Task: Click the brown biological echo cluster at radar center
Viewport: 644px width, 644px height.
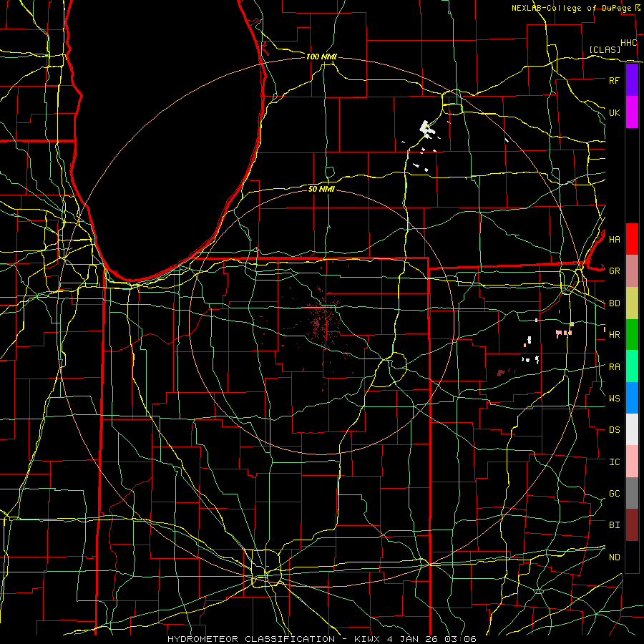Action: pyautogui.click(x=323, y=323)
